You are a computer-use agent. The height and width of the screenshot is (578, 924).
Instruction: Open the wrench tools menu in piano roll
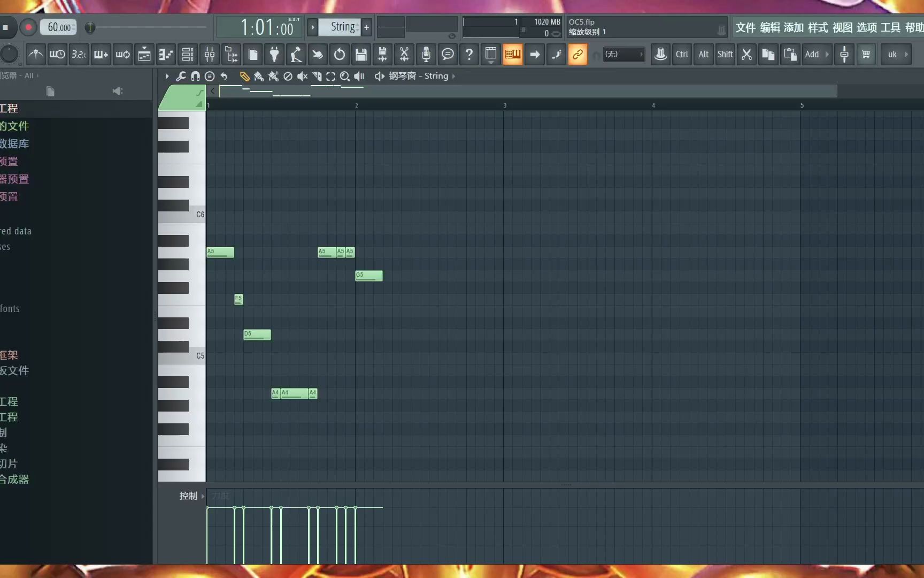point(181,77)
